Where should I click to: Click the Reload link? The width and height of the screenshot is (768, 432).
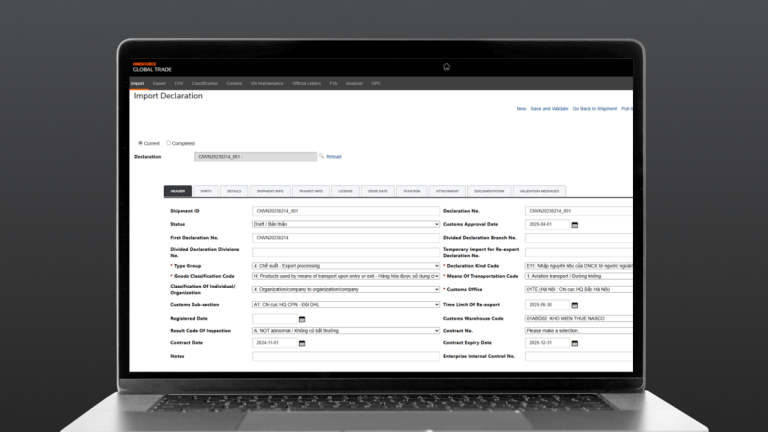click(334, 156)
